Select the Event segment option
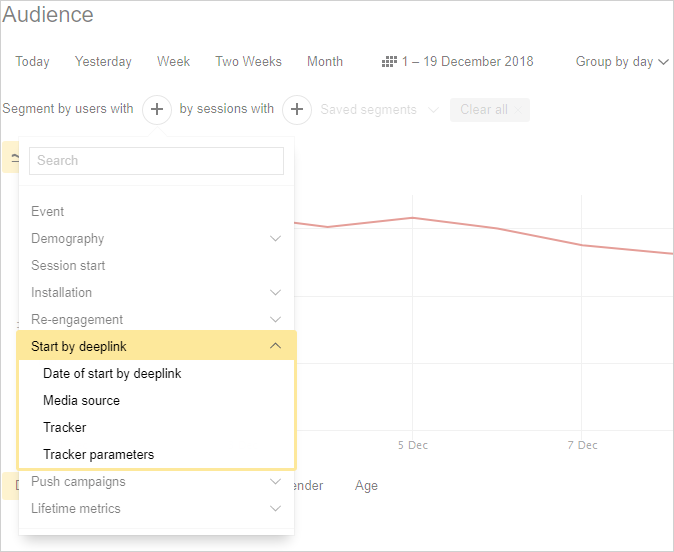This screenshot has height=552, width=674. [48, 212]
